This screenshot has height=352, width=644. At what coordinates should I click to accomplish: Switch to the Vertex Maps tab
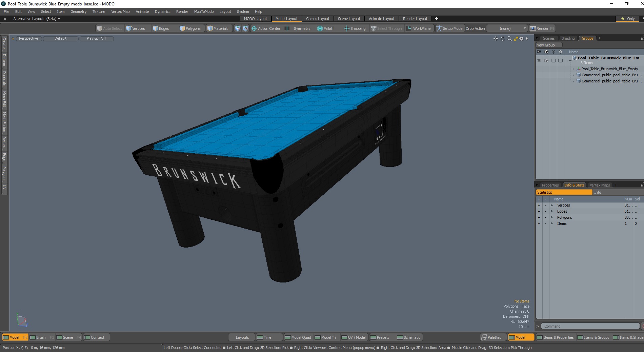(x=600, y=185)
